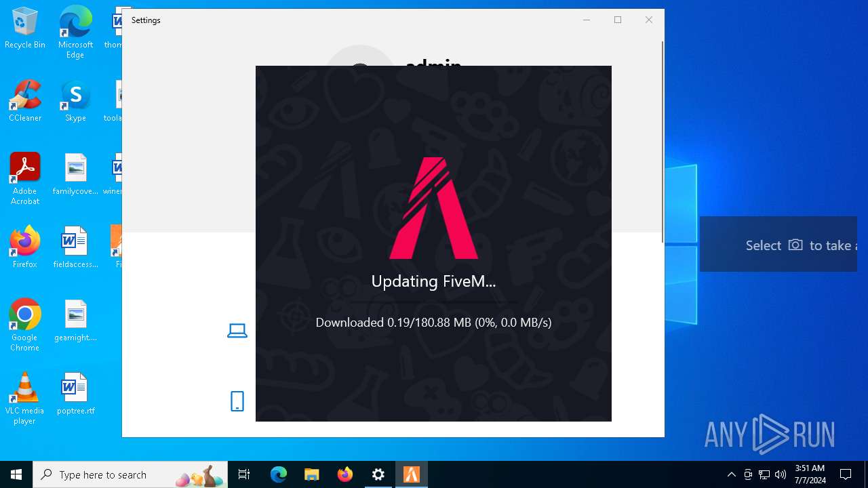
Task: Show hidden system tray icons
Action: 731,474
